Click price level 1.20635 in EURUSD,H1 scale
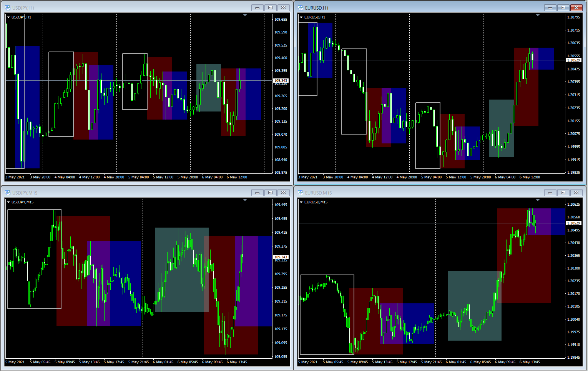Viewport: 588px width, 371px height. [574, 43]
